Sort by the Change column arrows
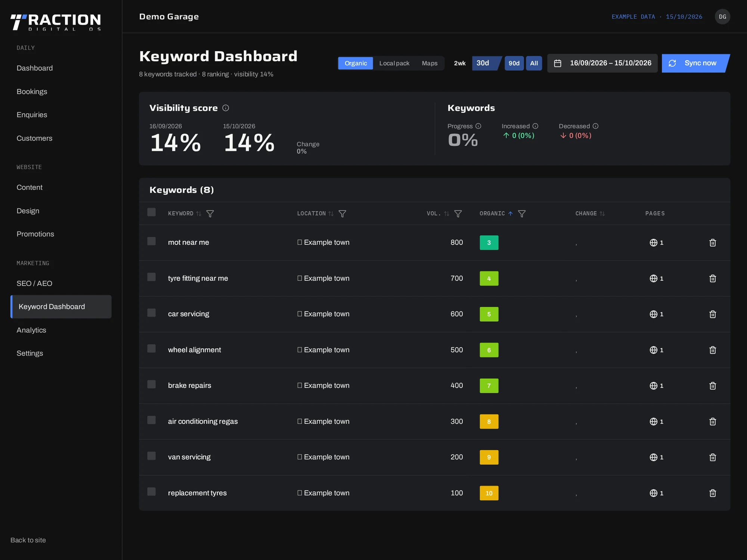Image resolution: width=747 pixels, height=560 pixels. (x=602, y=214)
